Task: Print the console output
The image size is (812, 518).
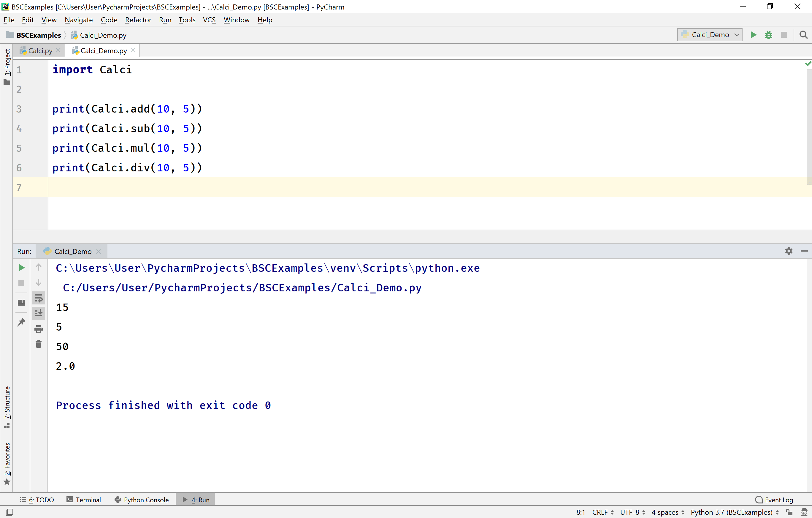Action: [39, 330]
